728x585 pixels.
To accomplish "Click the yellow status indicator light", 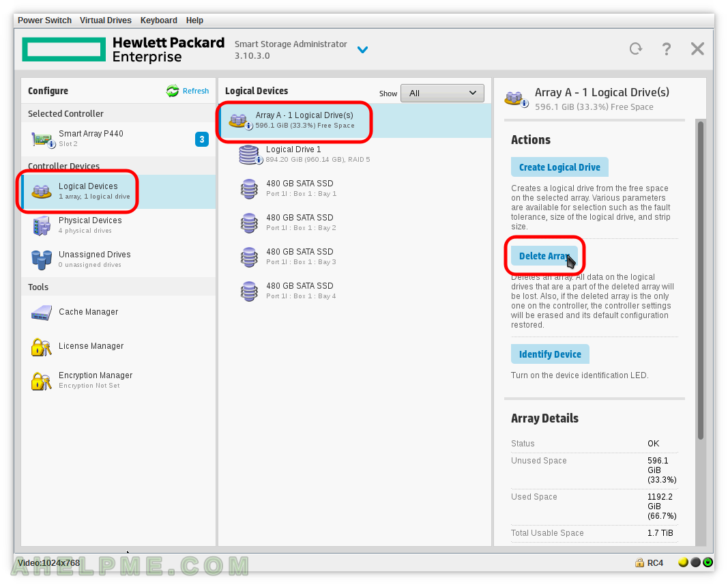I will click(683, 562).
